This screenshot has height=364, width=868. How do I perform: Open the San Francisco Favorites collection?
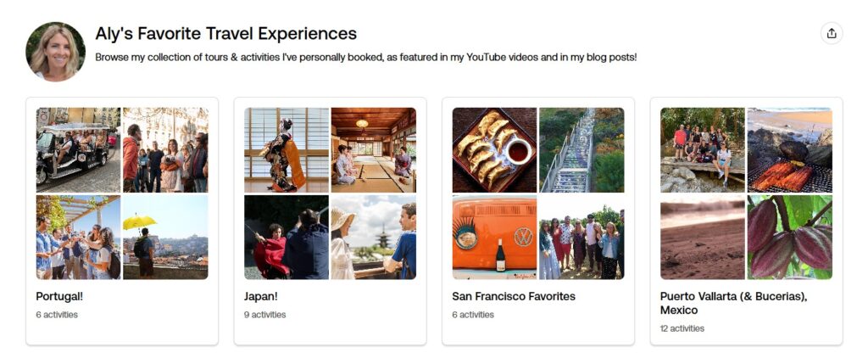pos(514,297)
